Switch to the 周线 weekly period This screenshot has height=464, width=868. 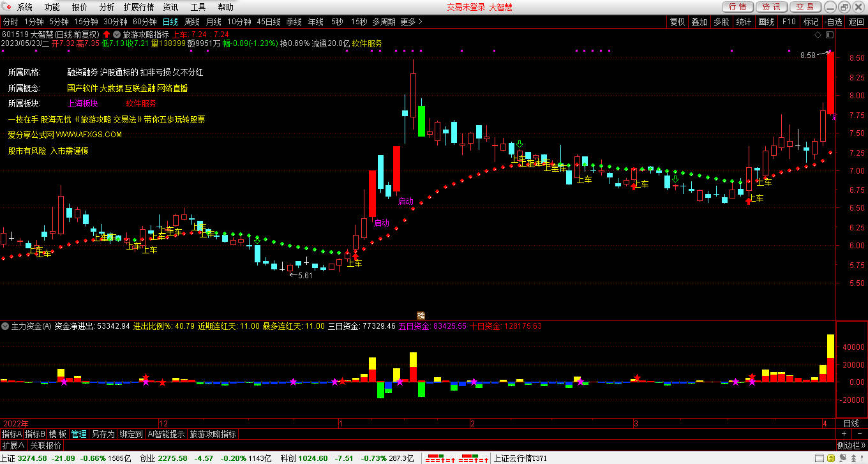[x=192, y=22]
